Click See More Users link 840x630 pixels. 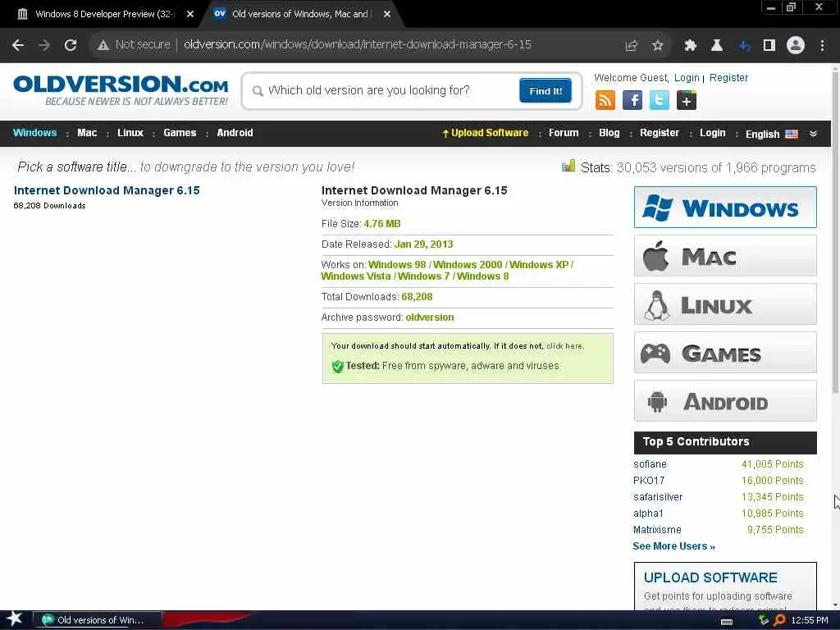click(x=674, y=546)
